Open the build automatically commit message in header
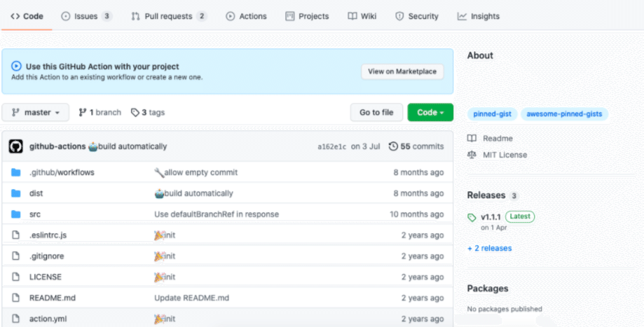 pyautogui.click(x=132, y=146)
